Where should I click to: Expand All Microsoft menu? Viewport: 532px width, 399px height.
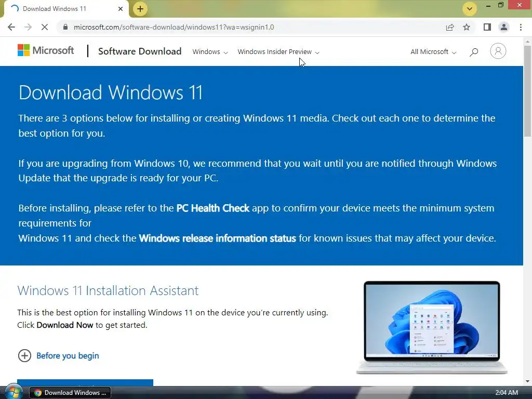(433, 52)
